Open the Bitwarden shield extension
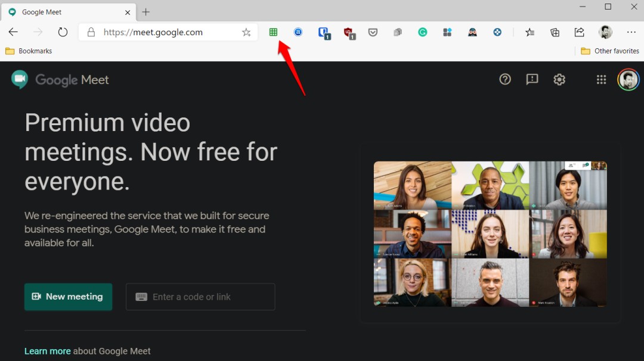The height and width of the screenshot is (361, 644). point(324,33)
